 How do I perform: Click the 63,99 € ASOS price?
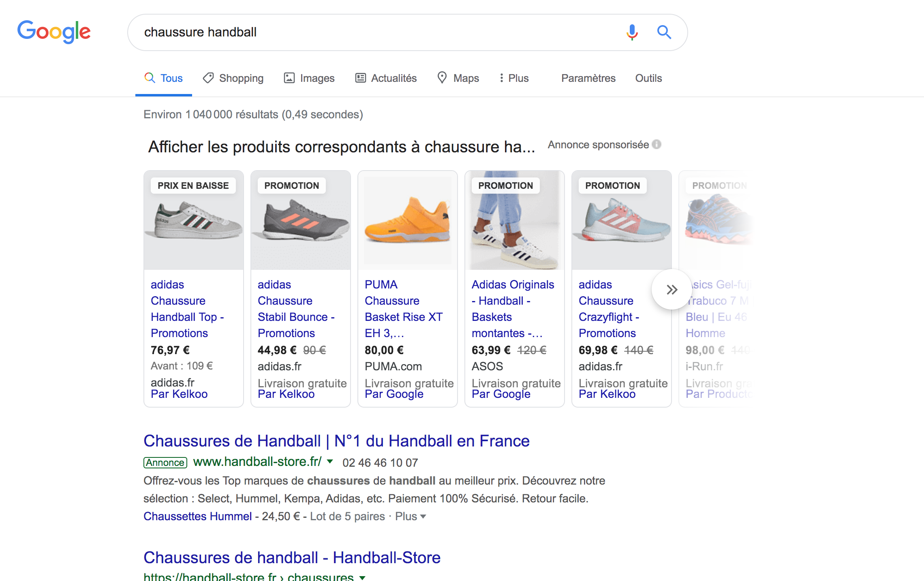point(491,350)
